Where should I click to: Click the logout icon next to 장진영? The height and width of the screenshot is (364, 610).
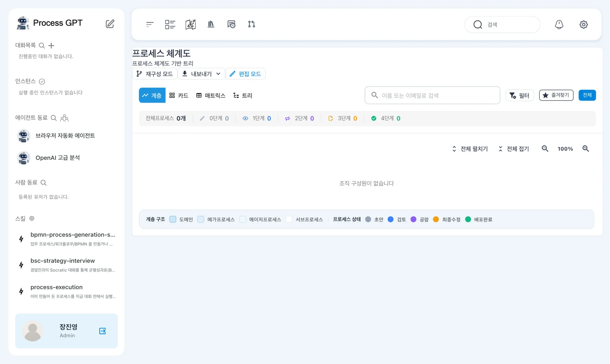point(103,331)
